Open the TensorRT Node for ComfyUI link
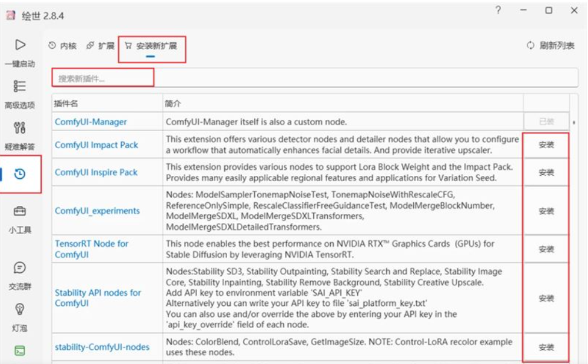Viewport: 588px width, 364px height. coord(91,249)
